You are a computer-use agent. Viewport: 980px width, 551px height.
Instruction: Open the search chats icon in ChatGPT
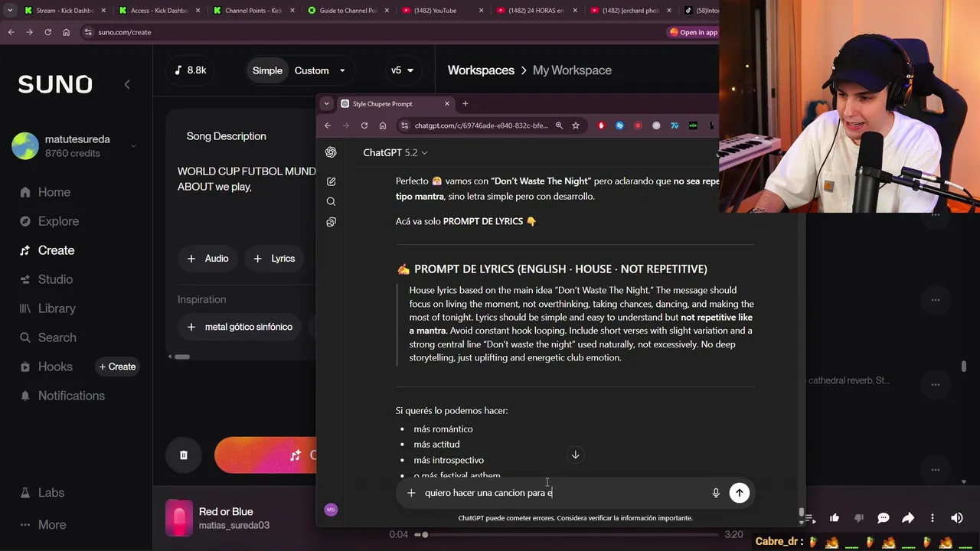(x=331, y=201)
